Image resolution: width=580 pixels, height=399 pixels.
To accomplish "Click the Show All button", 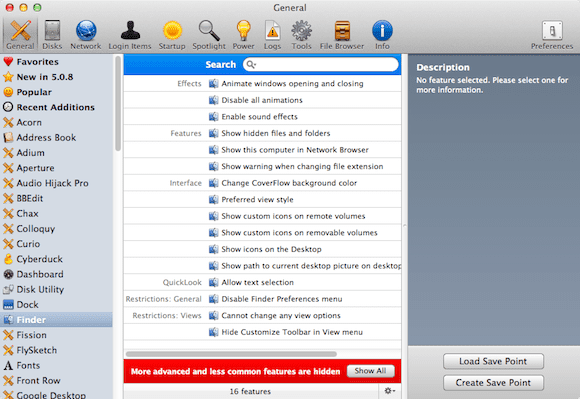I will coord(370,371).
